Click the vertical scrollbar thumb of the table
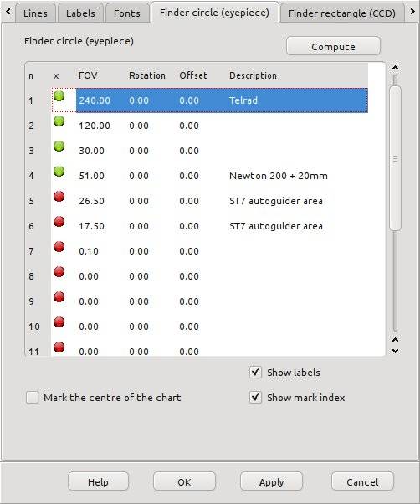This screenshot has width=420, height=504. tap(395, 158)
